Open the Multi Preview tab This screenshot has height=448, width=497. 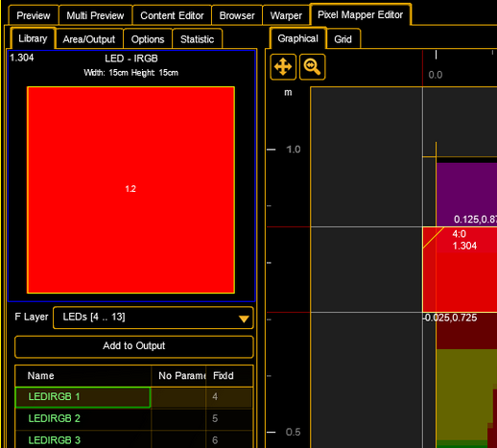[95, 15]
